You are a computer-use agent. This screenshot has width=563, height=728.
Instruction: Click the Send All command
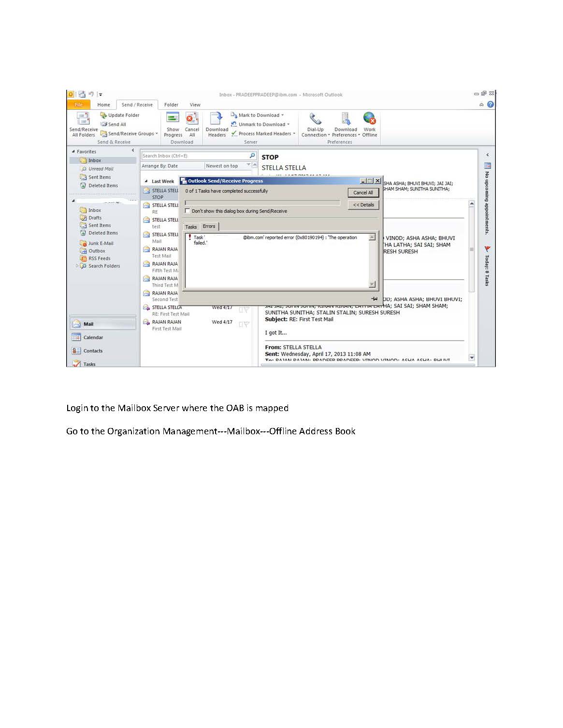[x=114, y=124]
